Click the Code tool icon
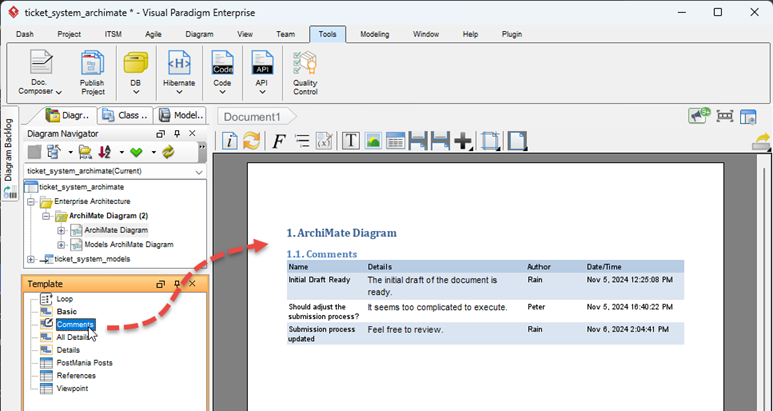The image size is (773, 411). [x=222, y=63]
